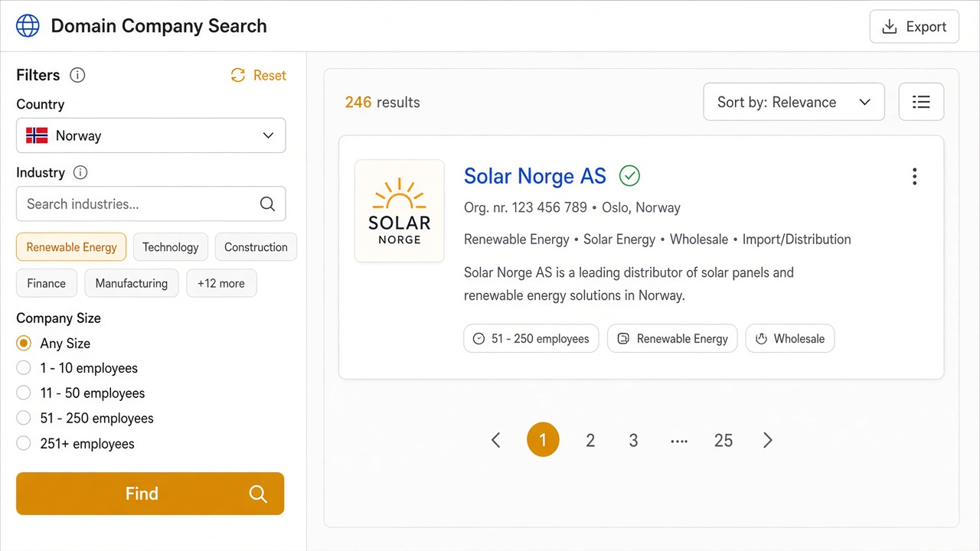The width and height of the screenshot is (980, 551).
Task: Click the Reset filters link
Action: 259,75
